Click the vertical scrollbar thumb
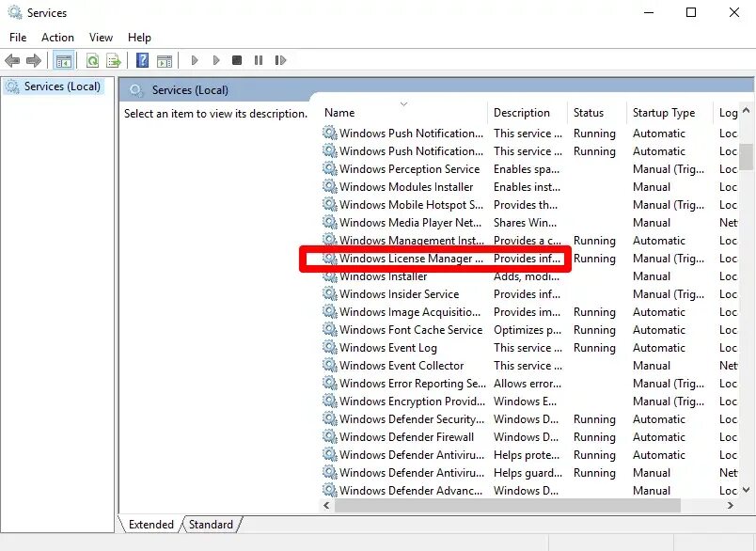Viewport: 756px width, 551px height. coord(747,157)
